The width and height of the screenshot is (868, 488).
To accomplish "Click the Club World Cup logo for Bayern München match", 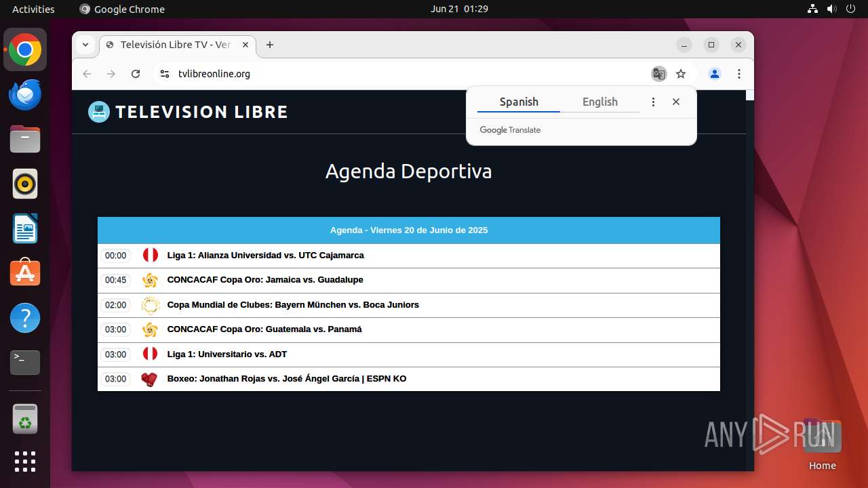I will pyautogui.click(x=150, y=305).
